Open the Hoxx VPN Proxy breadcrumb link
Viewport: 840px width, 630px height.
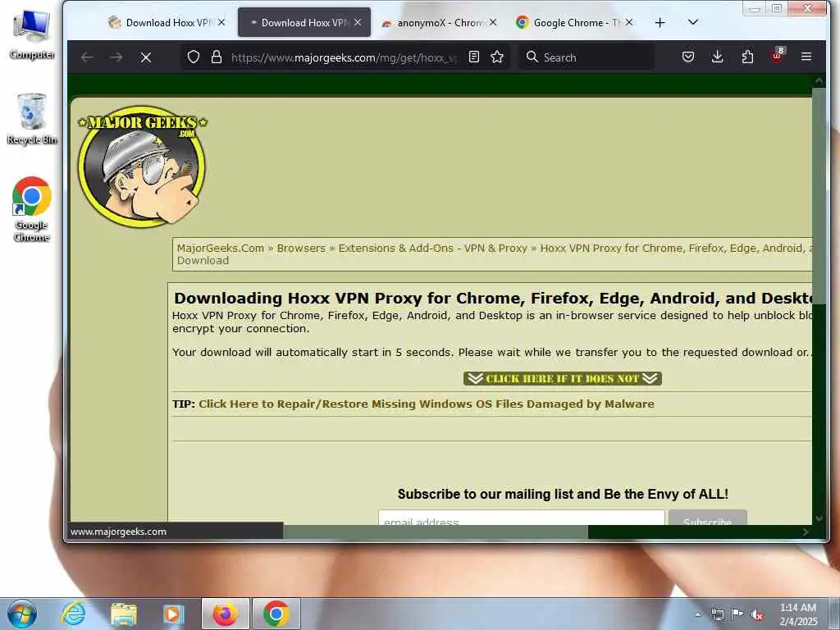(676, 248)
